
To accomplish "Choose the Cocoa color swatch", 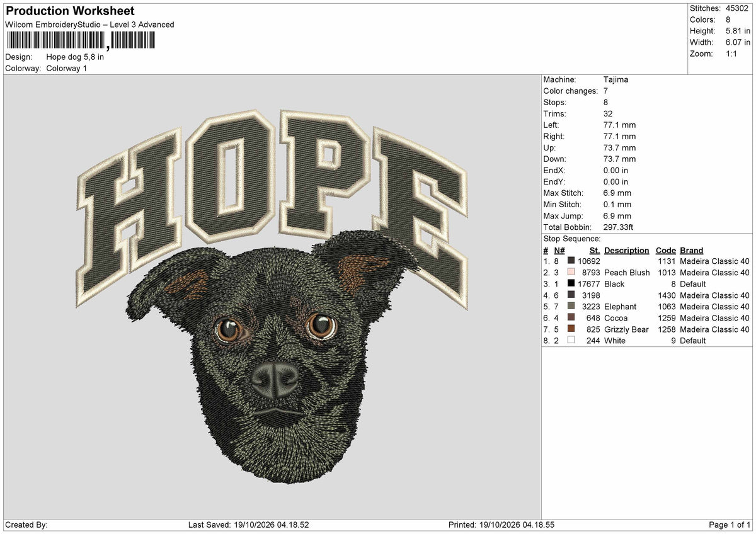I will 571,317.
